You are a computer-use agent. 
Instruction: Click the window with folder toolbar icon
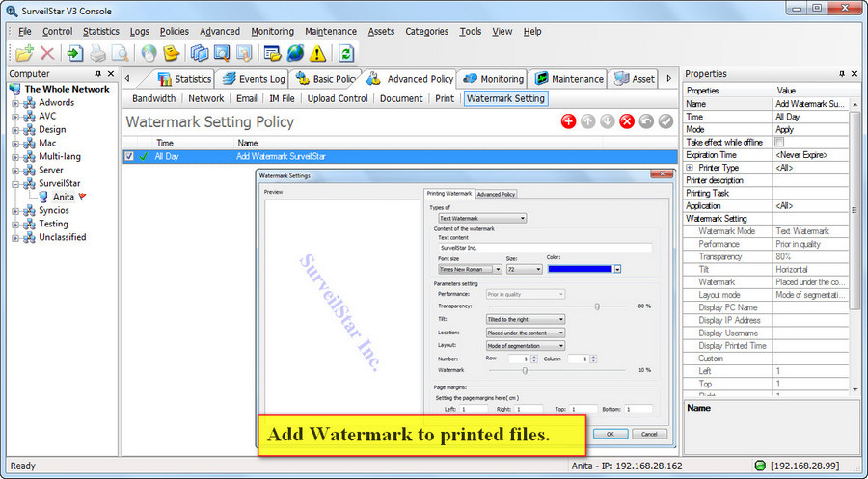click(x=272, y=53)
